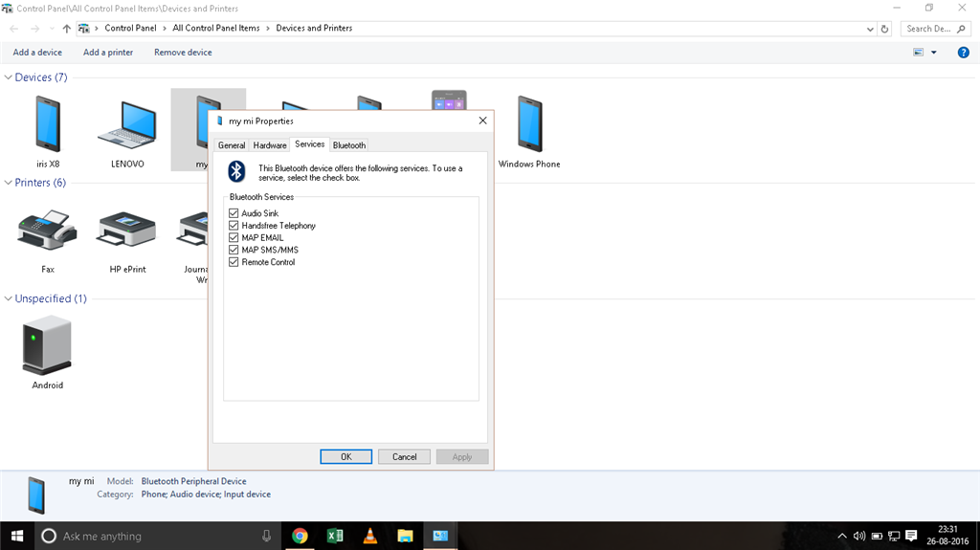
Task: Click Add a device command
Action: (x=37, y=53)
